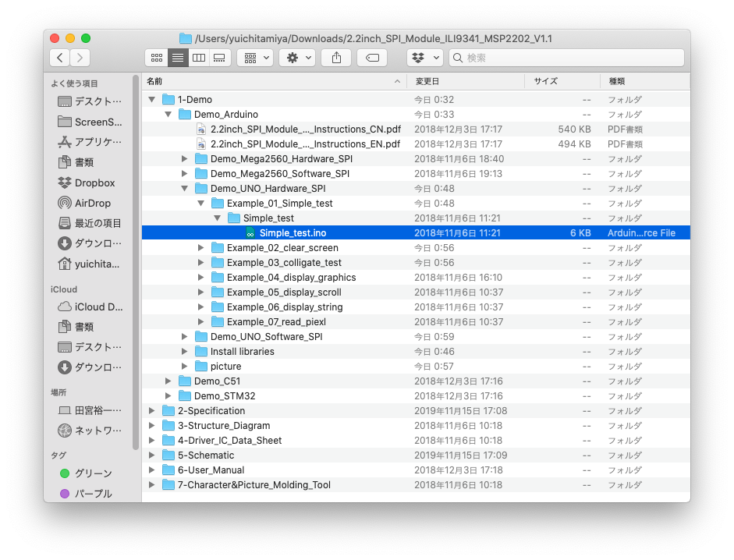The image size is (734, 560).
Task: Expand Demo_Mega2560_Software_SPI folder
Action: click(x=184, y=174)
